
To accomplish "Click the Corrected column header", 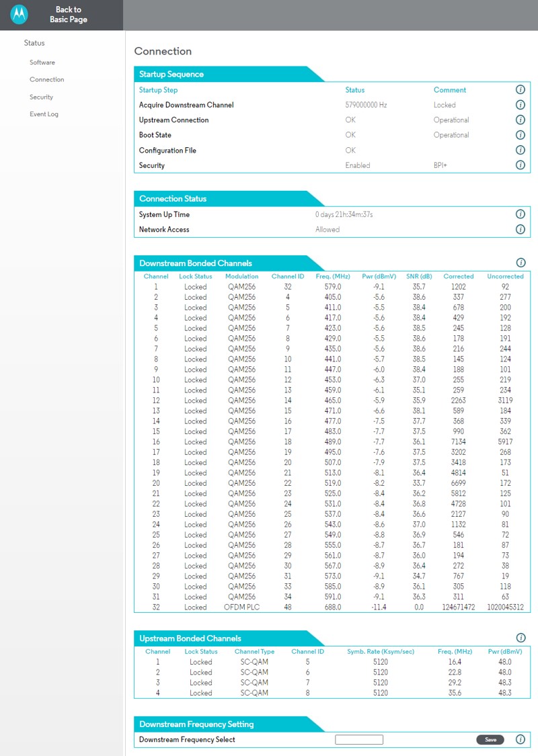I will (459, 276).
